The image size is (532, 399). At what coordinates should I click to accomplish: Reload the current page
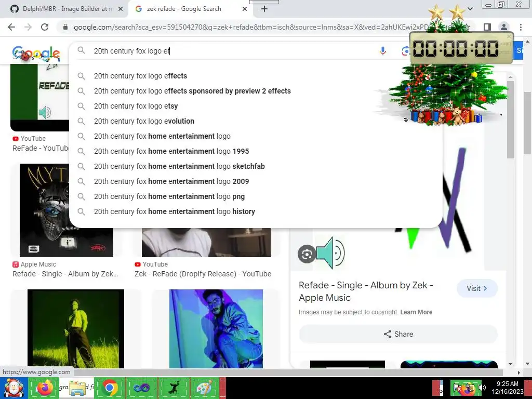pos(45,27)
